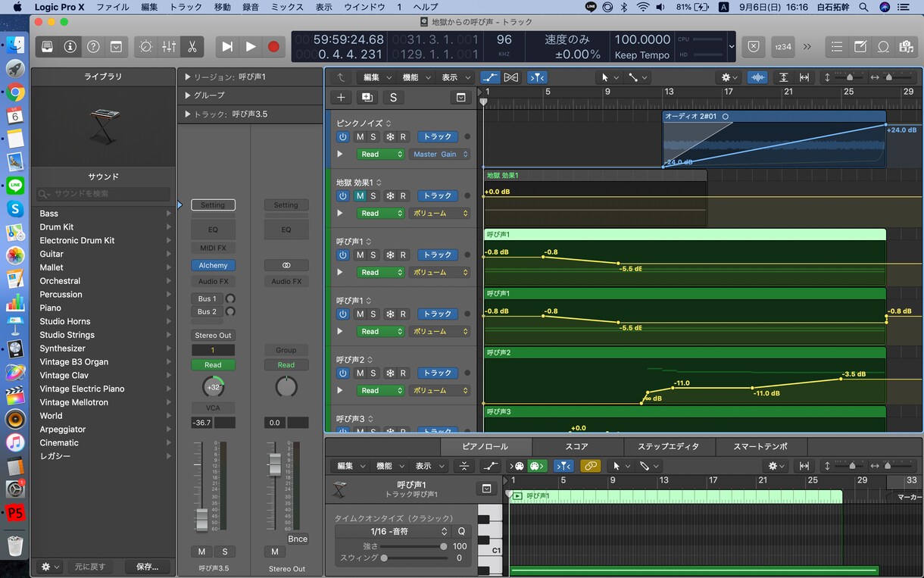Mute the ピンクノイズ track

point(360,137)
